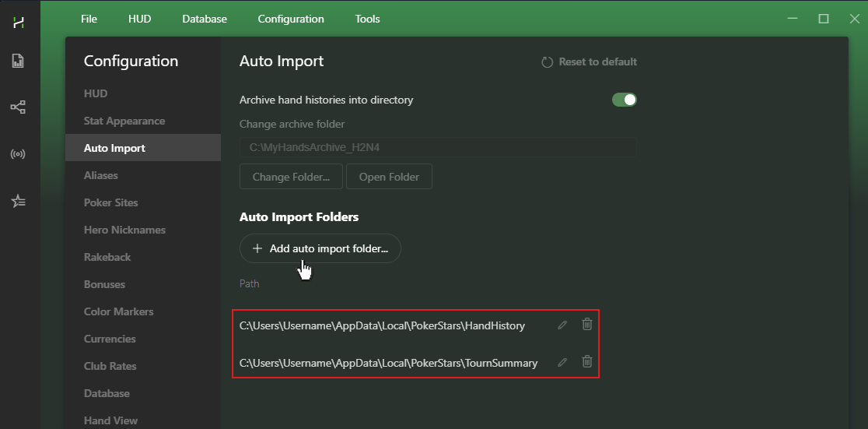Open Club Rates settings section
868x429 pixels.
[143, 366]
